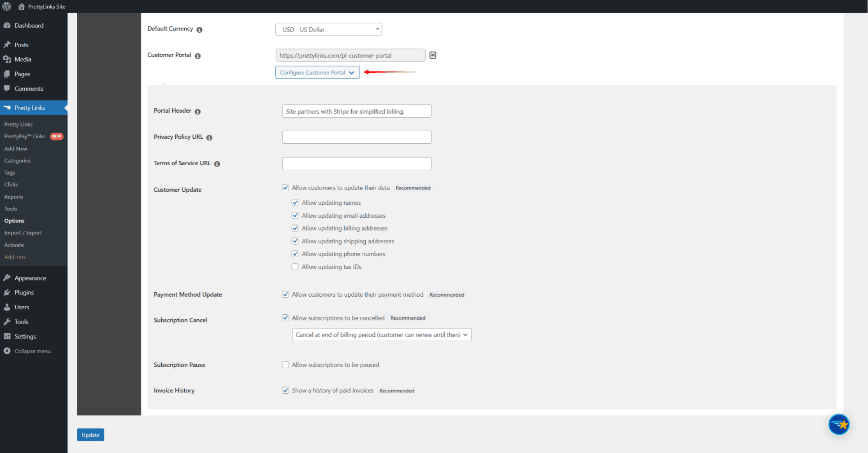Open the Import / Export page
This screenshot has height=453, width=868.
coord(23,233)
